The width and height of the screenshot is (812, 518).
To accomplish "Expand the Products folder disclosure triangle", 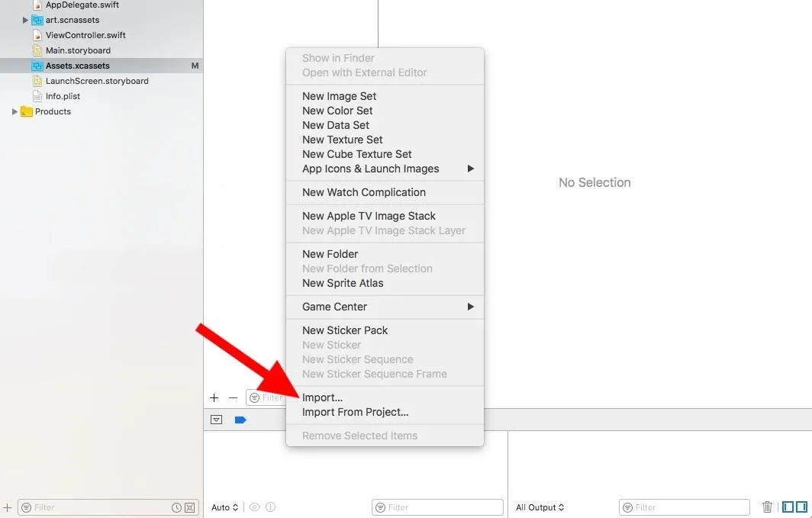I will point(14,112).
